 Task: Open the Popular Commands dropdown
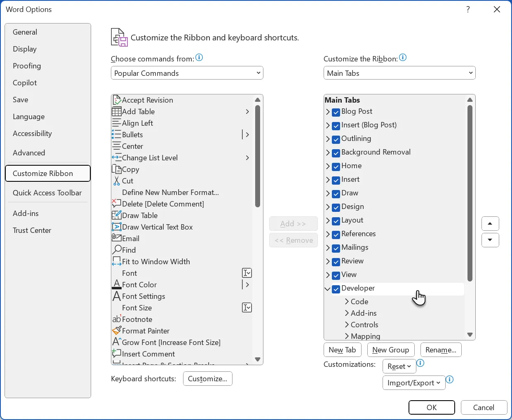click(x=187, y=73)
